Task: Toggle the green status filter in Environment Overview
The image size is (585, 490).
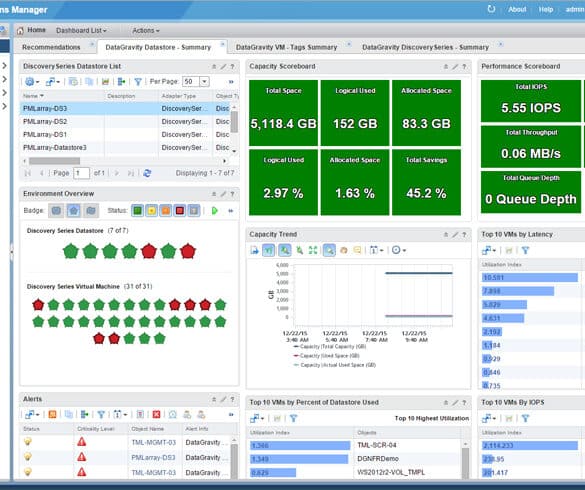Action: coord(138,210)
